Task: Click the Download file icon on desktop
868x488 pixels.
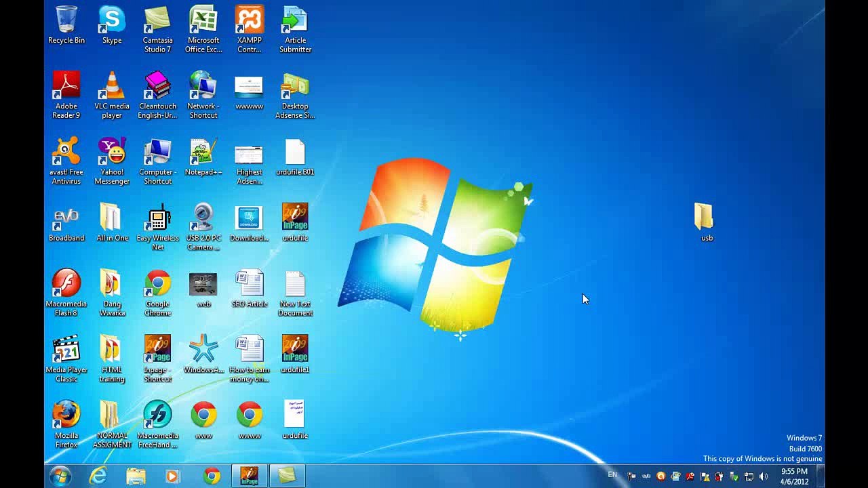Action: (x=249, y=223)
